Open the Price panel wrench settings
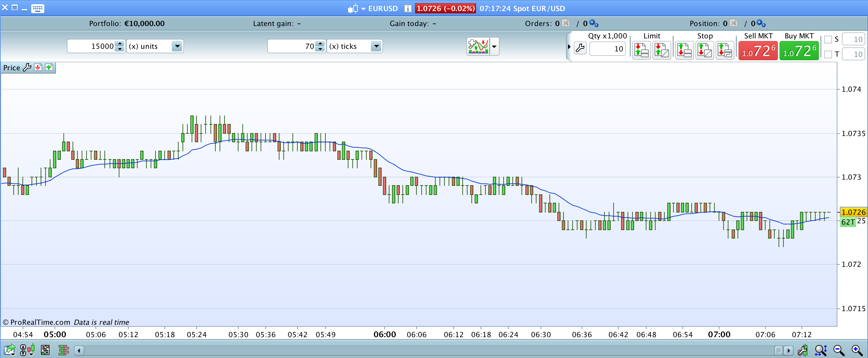 [27, 67]
